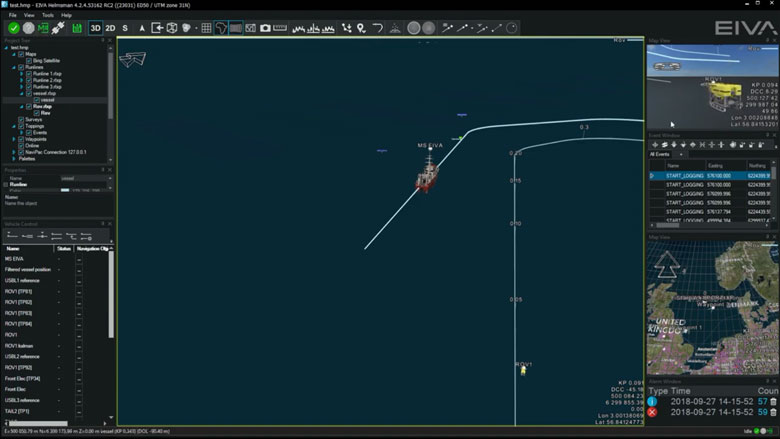
Task: Collapse the vessel.rlxp node
Action: pos(21,93)
